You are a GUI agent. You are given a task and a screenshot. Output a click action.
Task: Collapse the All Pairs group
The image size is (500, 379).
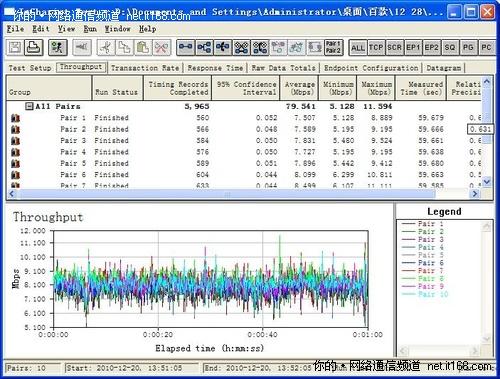coord(29,106)
